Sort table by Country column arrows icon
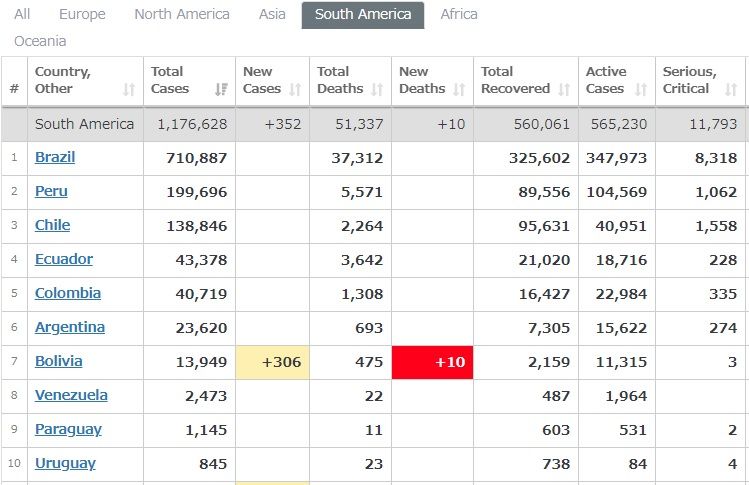 point(129,90)
